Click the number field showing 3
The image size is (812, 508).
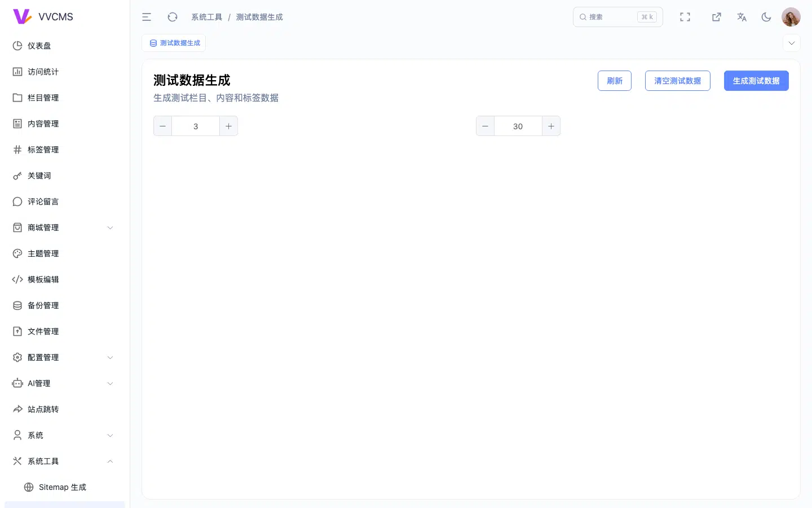point(196,126)
